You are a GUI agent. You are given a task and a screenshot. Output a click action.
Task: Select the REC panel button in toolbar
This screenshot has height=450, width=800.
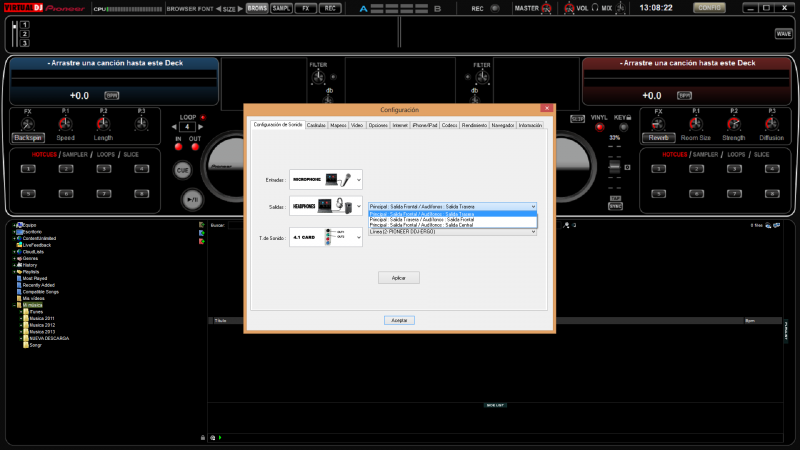pyautogui.click(x=330, y=8)
